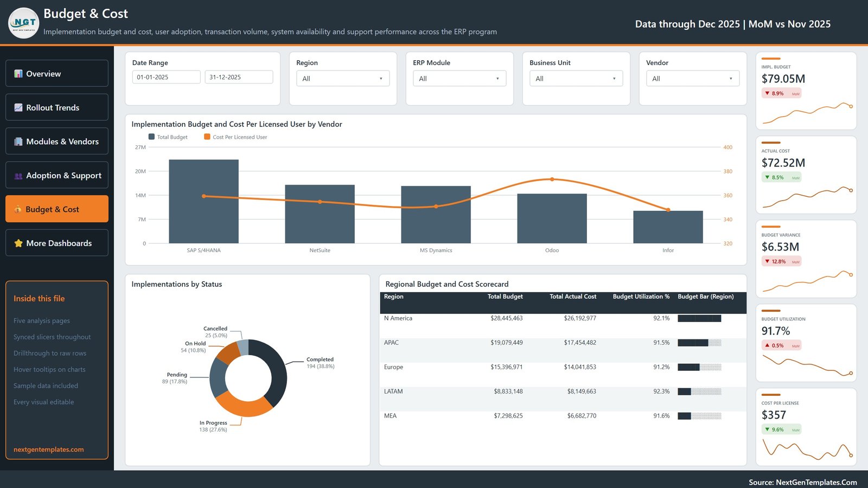
Task: Select the N America row label
Action: click(398, 318)
